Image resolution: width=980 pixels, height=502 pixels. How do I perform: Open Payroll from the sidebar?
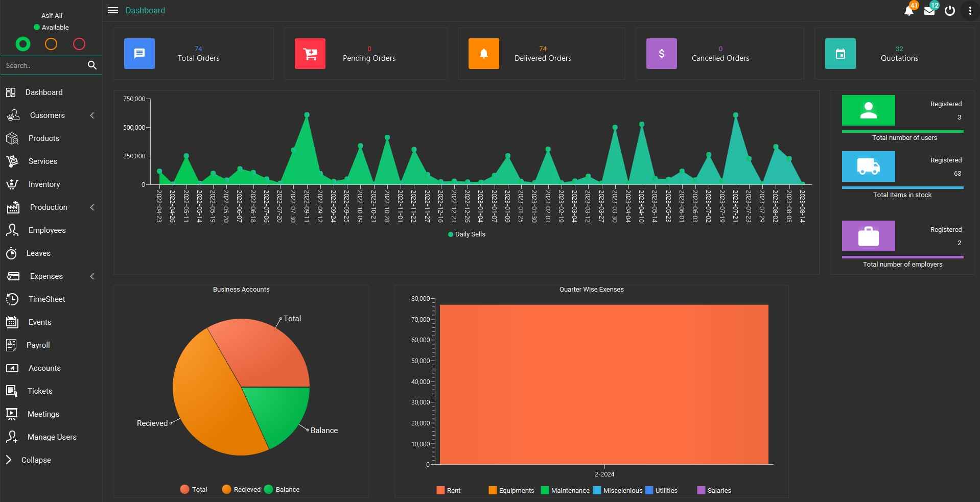(x=38, y=345)
